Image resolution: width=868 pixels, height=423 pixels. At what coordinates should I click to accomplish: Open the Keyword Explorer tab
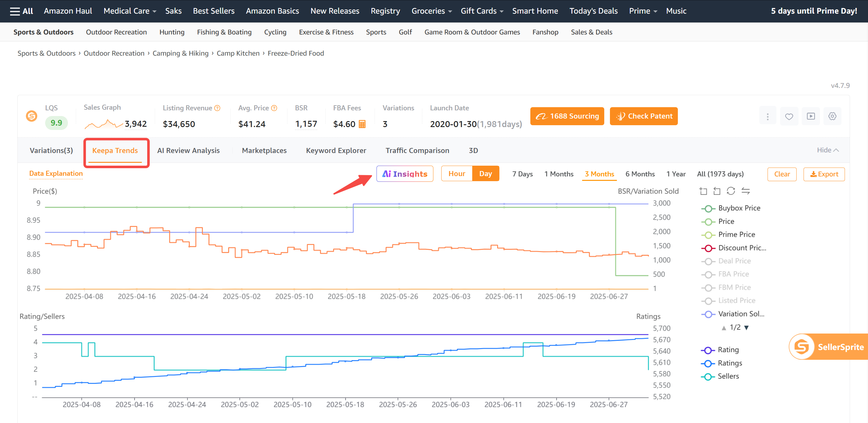(x=336, y=150)
